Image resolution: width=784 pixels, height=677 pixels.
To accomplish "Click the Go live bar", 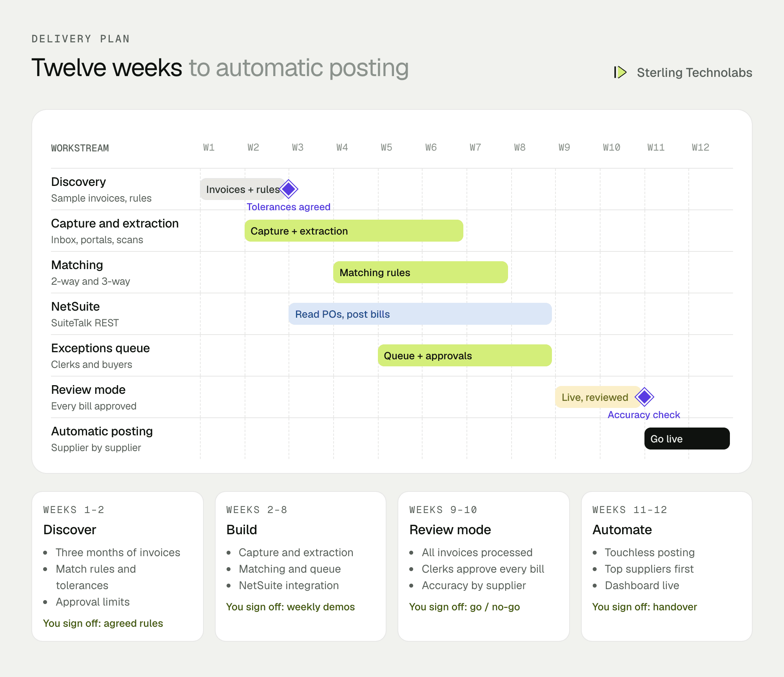I will tap(687, 439).
